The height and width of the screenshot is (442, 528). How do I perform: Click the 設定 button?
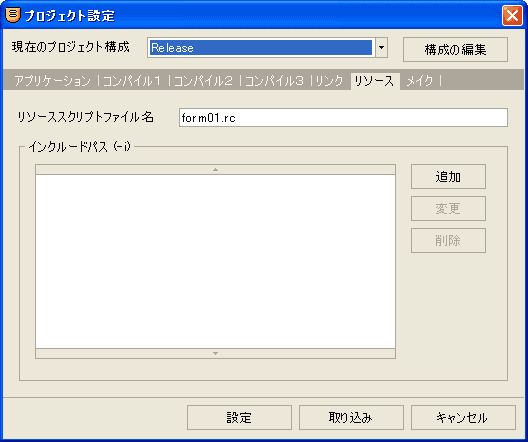[x=239, y=417]
